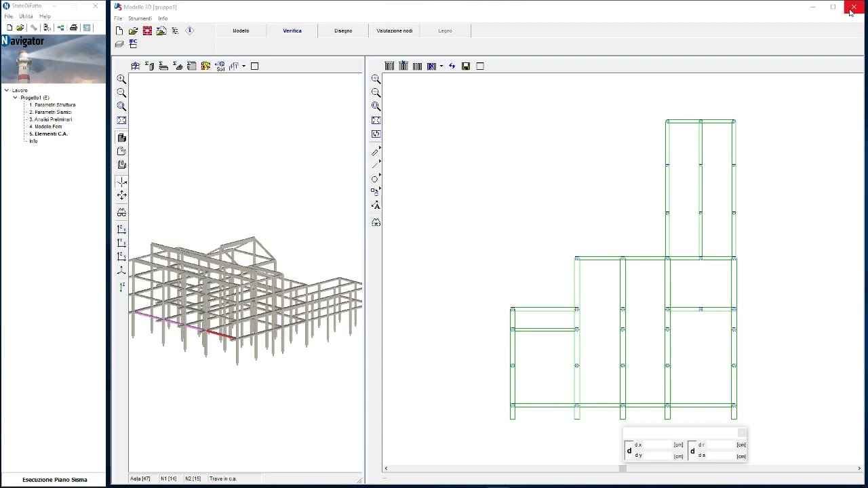Viewport: 868px width, 488px height.
Task: Click the 'N1 [14]' status bar entry
Action: pyautogui.click(x=168, y=479)
